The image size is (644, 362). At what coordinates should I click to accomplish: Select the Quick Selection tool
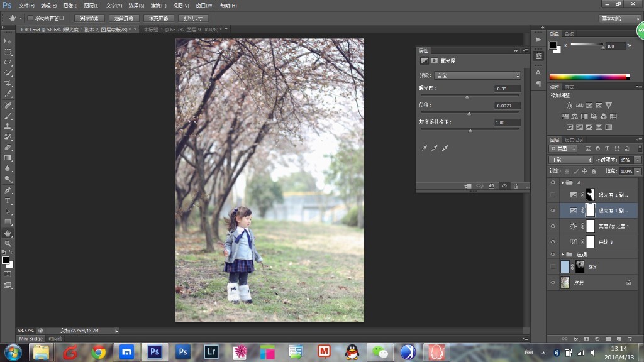click(8, 73)
